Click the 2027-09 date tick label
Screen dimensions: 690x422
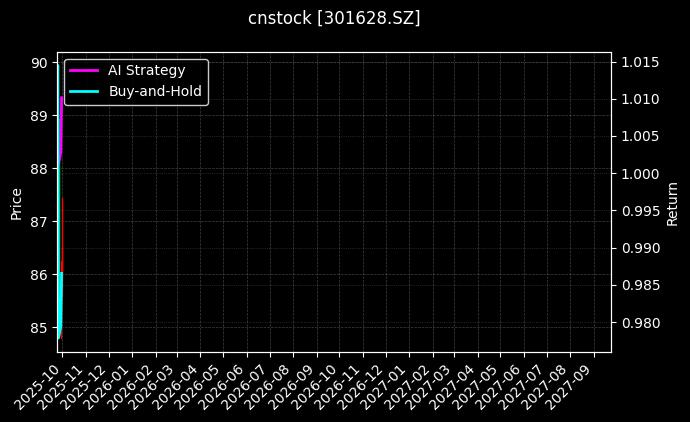[576, 380]
